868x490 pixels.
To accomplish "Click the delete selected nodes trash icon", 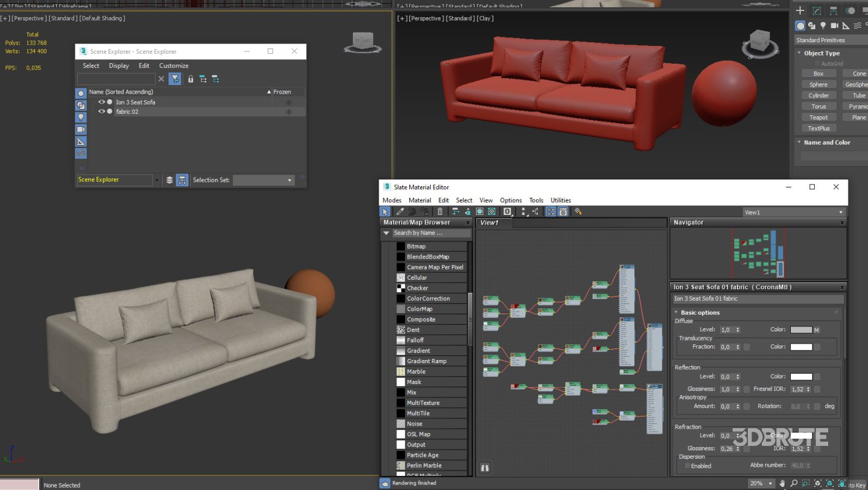I will [x=440, y=211].
